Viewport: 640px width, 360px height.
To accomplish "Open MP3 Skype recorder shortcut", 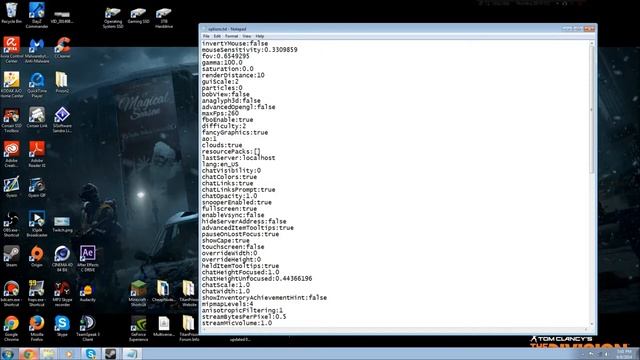I will click(62, 293).
